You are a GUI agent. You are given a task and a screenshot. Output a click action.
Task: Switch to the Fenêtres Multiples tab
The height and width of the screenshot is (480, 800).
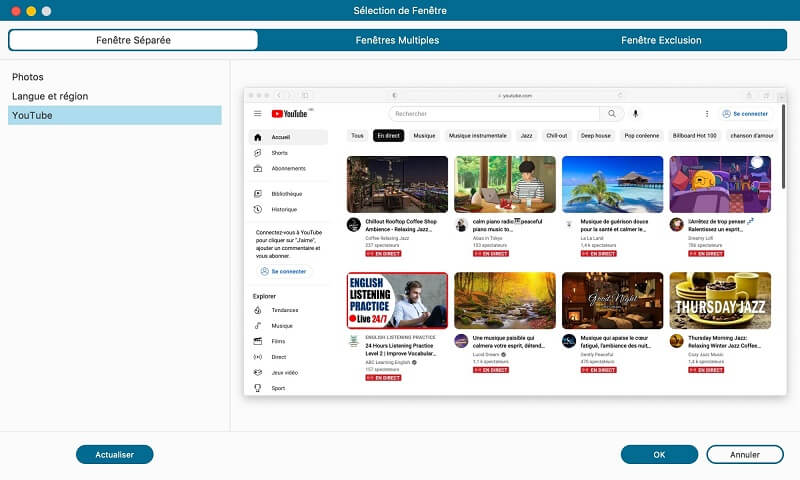397,40
